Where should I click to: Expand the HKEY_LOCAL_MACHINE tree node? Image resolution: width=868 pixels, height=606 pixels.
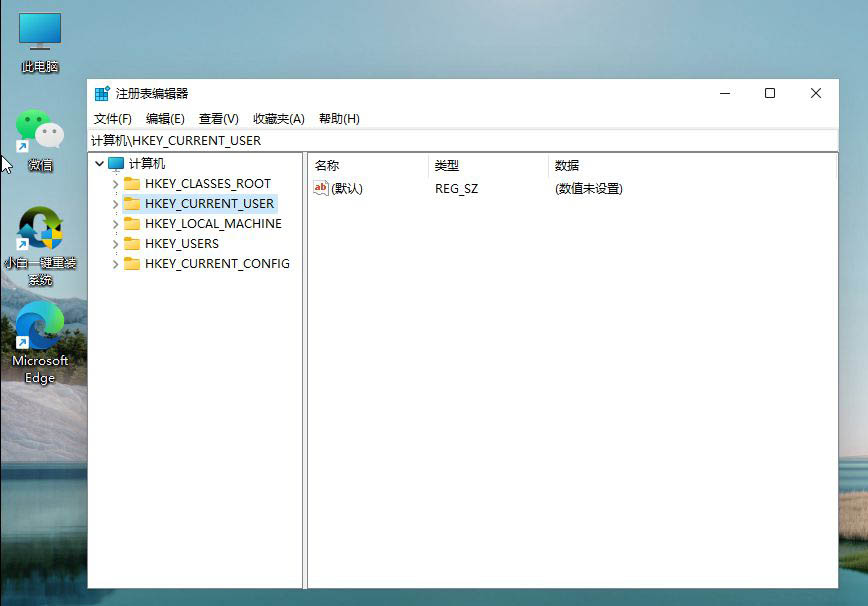[117, 223]
